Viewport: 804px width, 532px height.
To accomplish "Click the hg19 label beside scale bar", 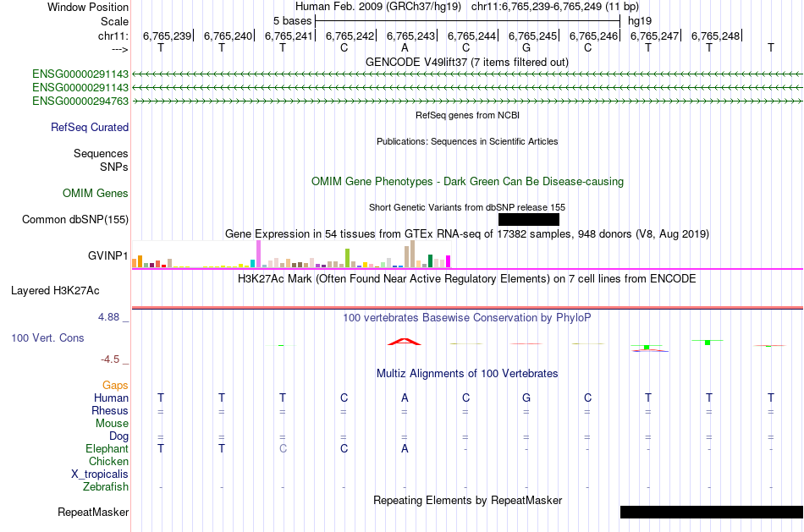I will (x=640, y=21).
